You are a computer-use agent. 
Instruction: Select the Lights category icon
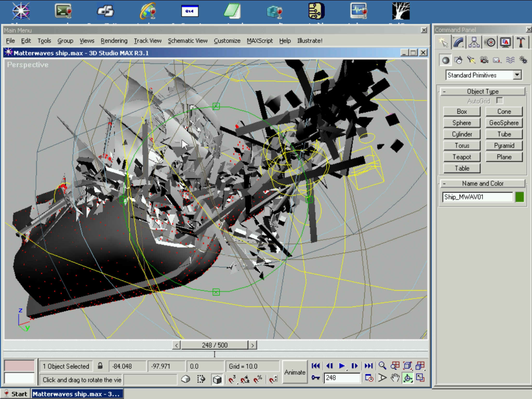(471, 60)
